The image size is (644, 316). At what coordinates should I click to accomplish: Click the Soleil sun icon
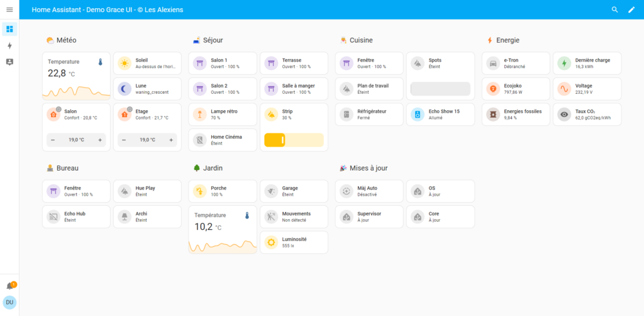pos(125,64)
